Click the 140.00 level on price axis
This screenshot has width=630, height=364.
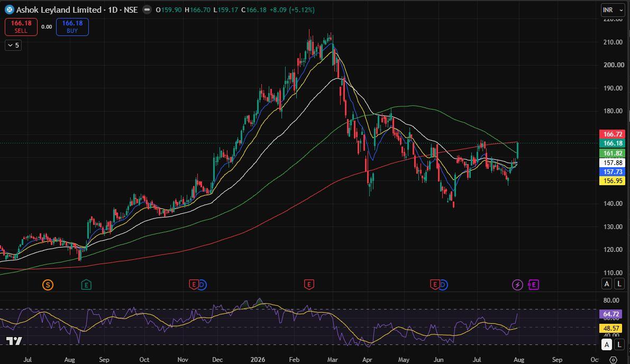[x=613, y=204]
